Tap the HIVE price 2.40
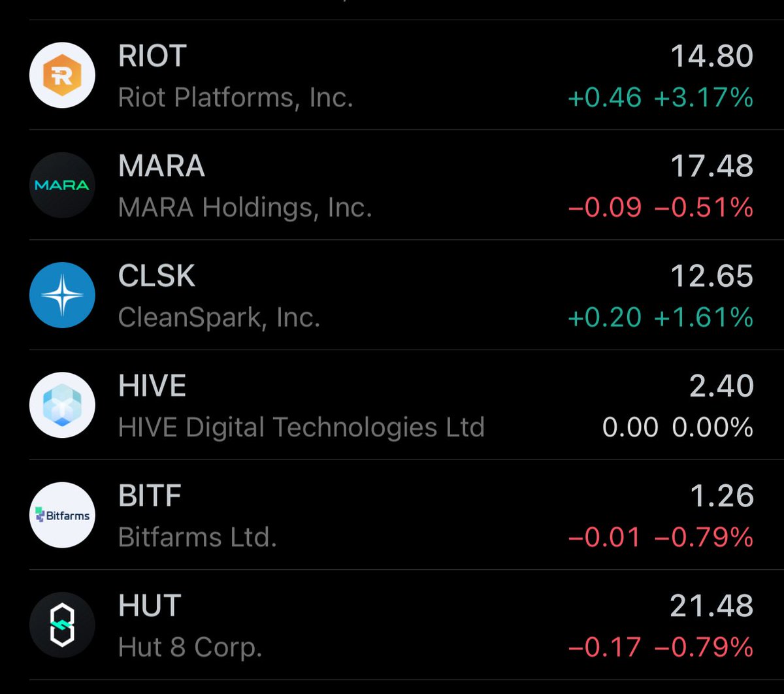This screenshot has width=784, height=694. tap(721, 386)
